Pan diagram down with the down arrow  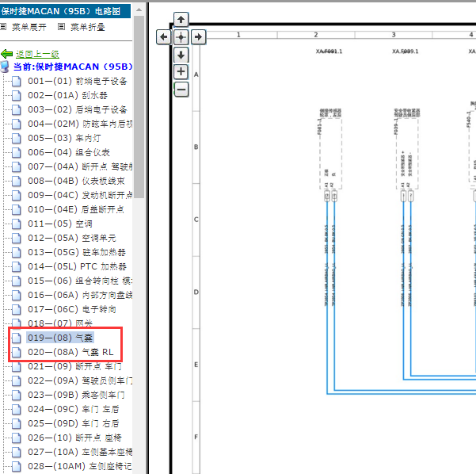point(181,55)
